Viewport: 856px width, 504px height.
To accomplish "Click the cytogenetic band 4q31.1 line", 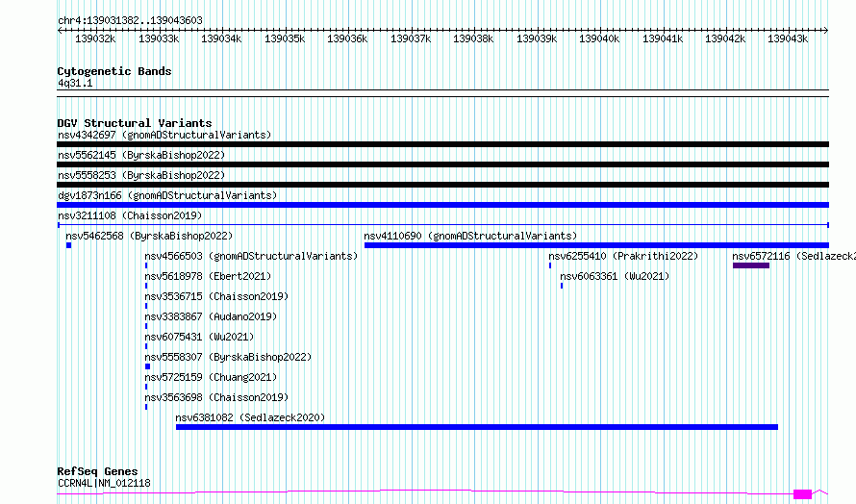I will [x=442, y=93].
